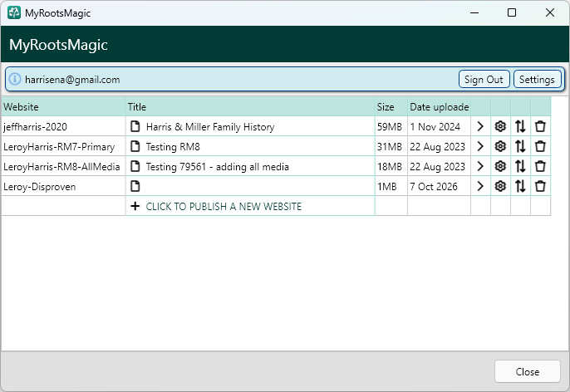Click the plus icon to publish new website
The height and width of the screenshot is (392, 570).
pos(135,206)
